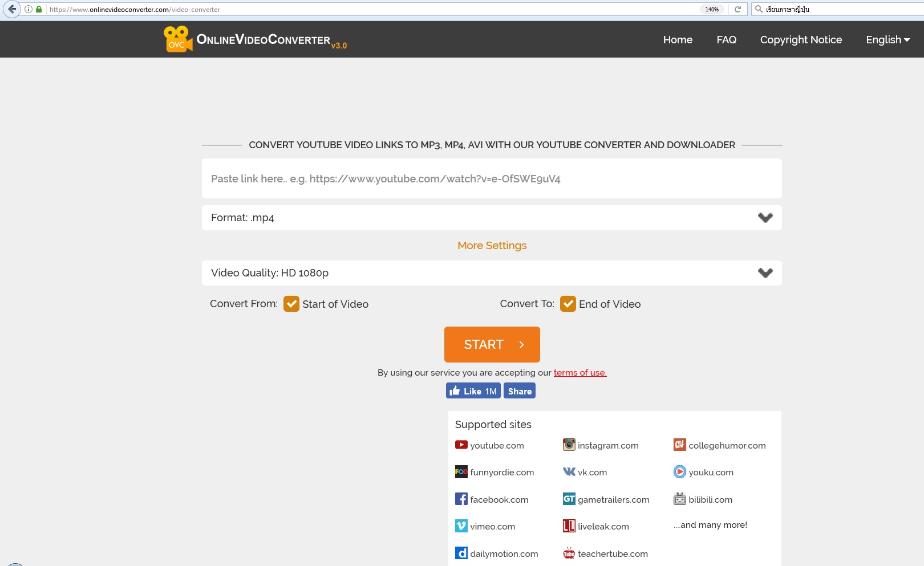Open the Copyright Notice menu item

click(801, 40)
